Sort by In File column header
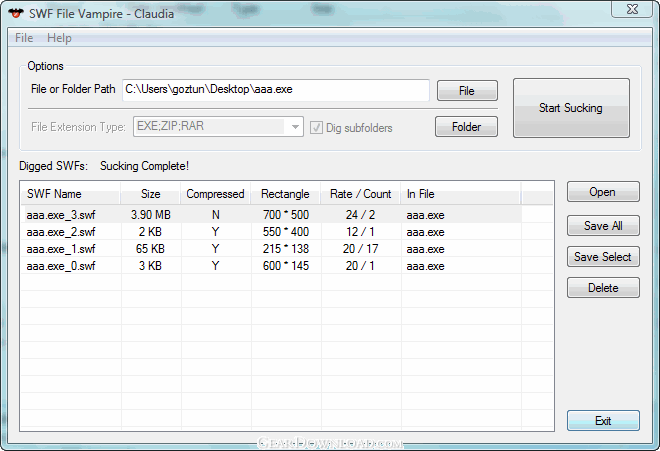 (460, 194)
